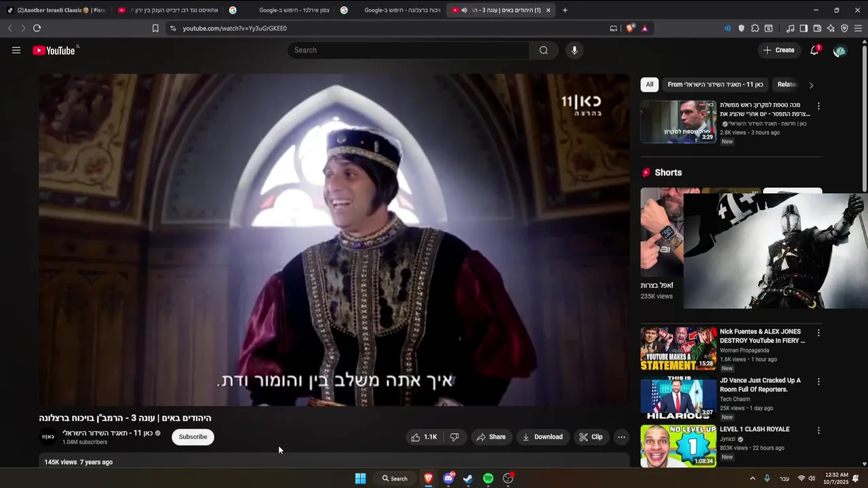Switch to the ויכוח ברצלונה Google search tab

coord(391,10)
